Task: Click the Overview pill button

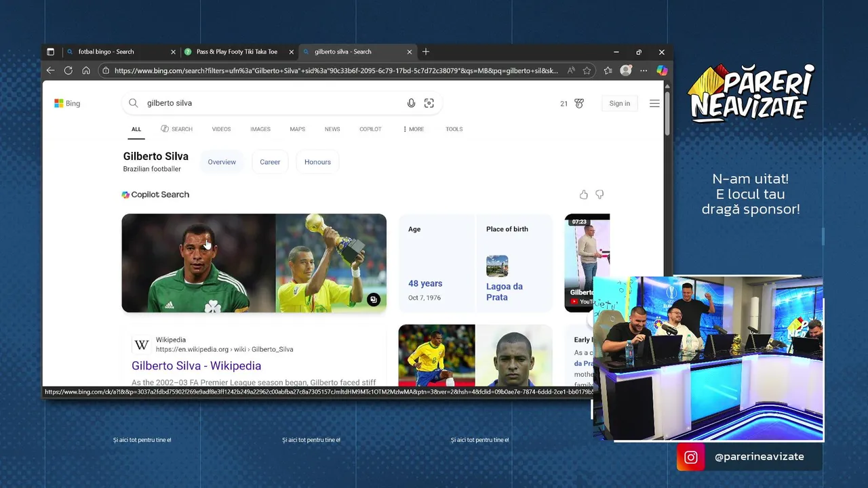Action: point(222,162)
